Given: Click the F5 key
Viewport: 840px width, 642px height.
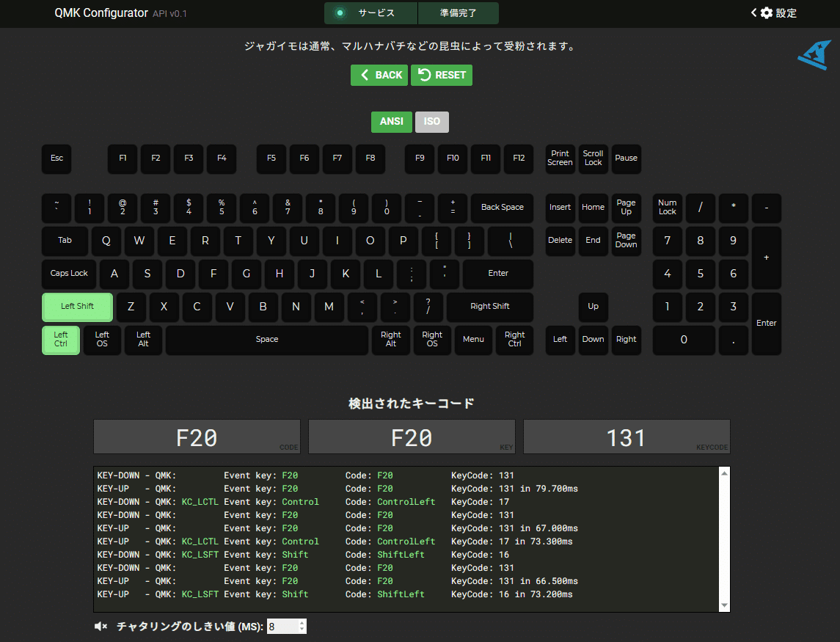Looking at the screenshot, I should 271,158.
